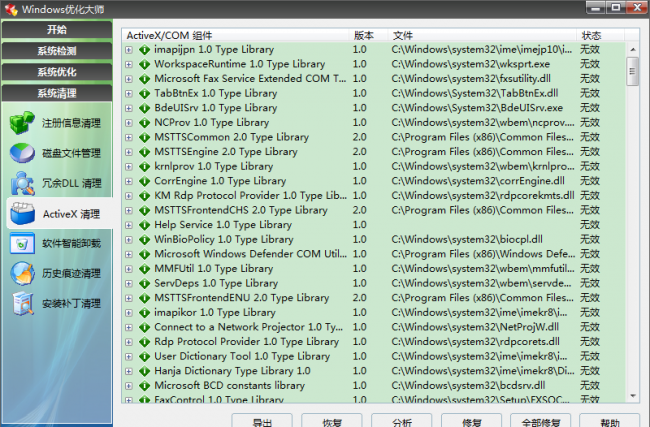Image resolution: width=650 pixels, height=427 pixels.
Task: Click green icon beside NCProv 1.0
Action: tap(144, 123)
